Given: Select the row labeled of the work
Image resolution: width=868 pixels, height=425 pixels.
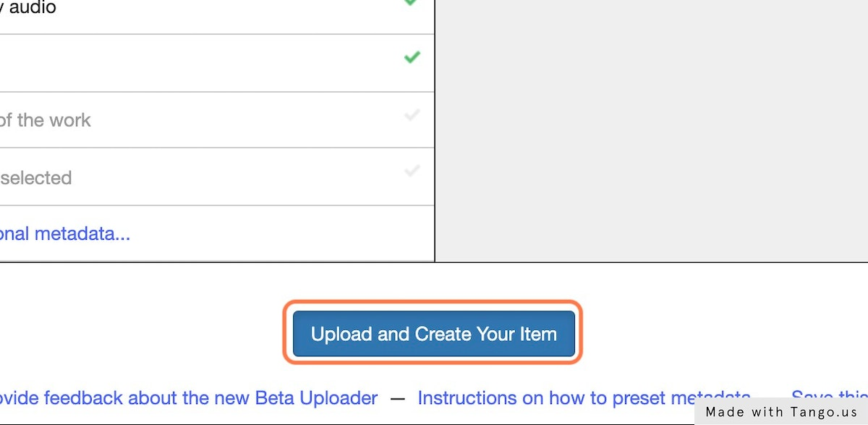Looking at the screenshot, I should pyautogui.click(x=45, y=120).
